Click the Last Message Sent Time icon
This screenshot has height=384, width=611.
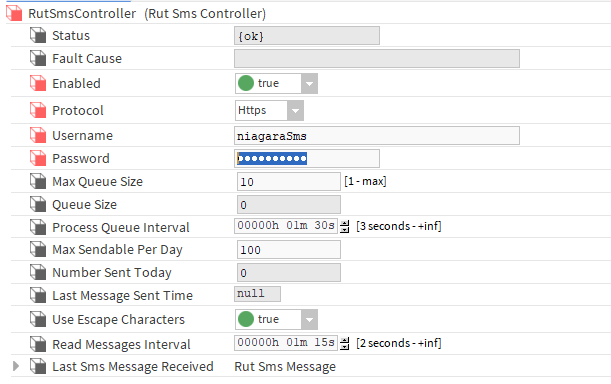[x=38, y=295]
